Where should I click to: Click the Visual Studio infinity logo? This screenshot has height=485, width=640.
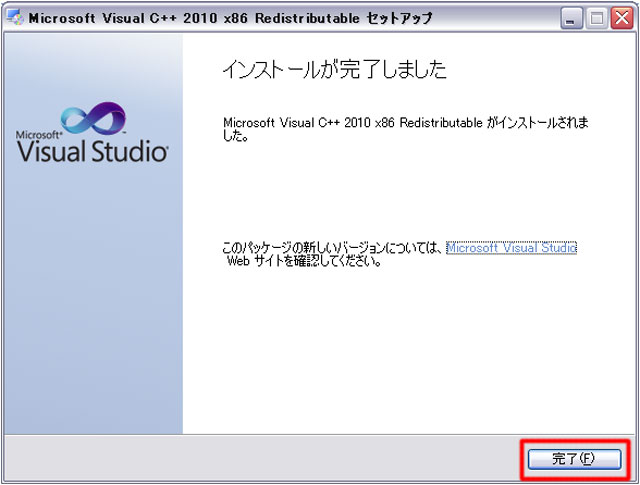click(93, 118)
